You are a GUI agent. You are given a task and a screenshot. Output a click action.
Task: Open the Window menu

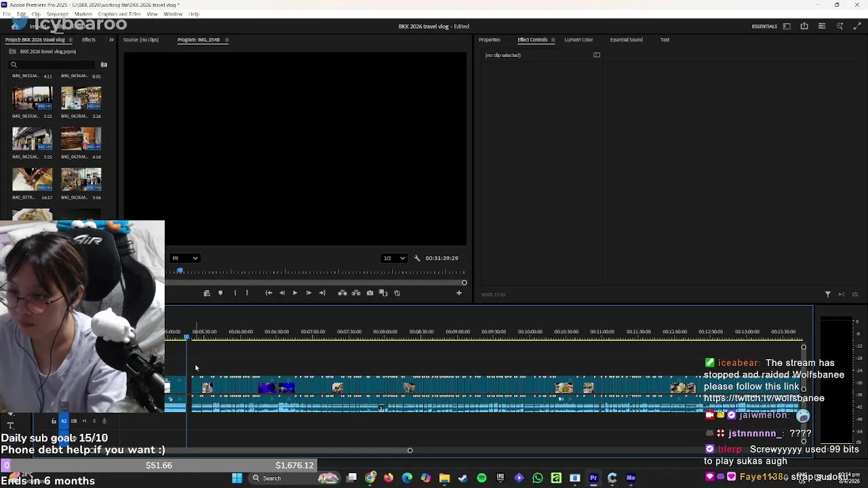point(173,14)
